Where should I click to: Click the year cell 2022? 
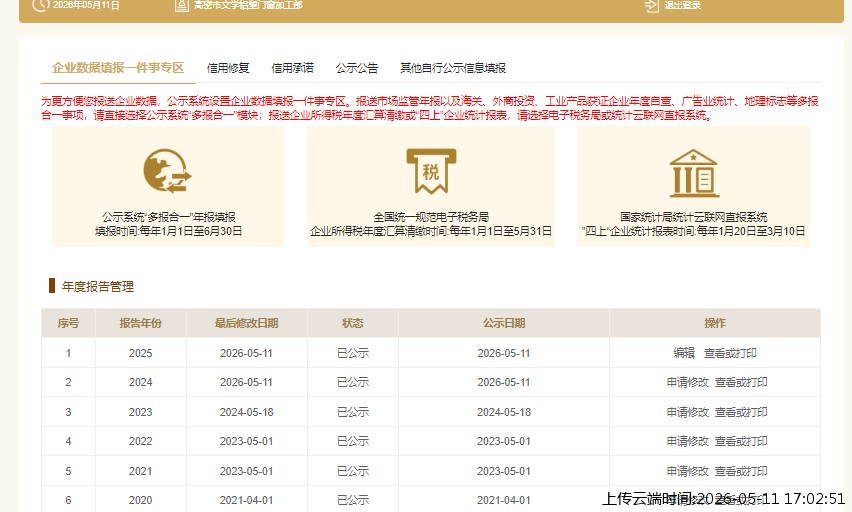140,441
